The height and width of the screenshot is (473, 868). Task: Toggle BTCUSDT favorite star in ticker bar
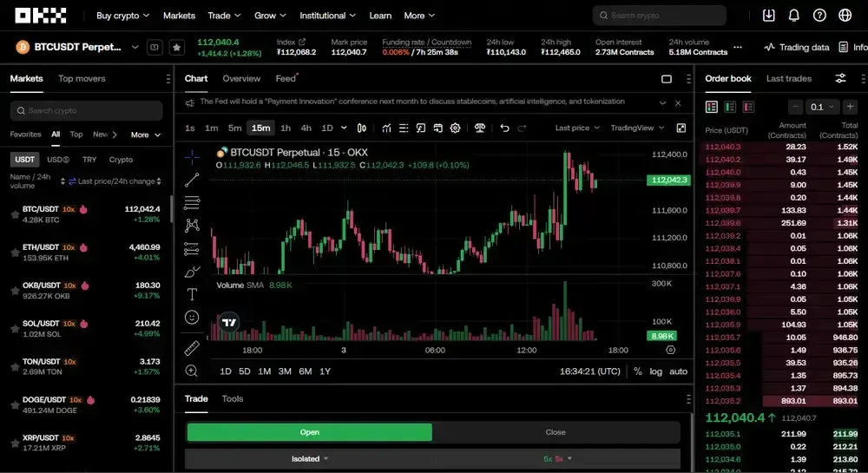tap(176, 48)
